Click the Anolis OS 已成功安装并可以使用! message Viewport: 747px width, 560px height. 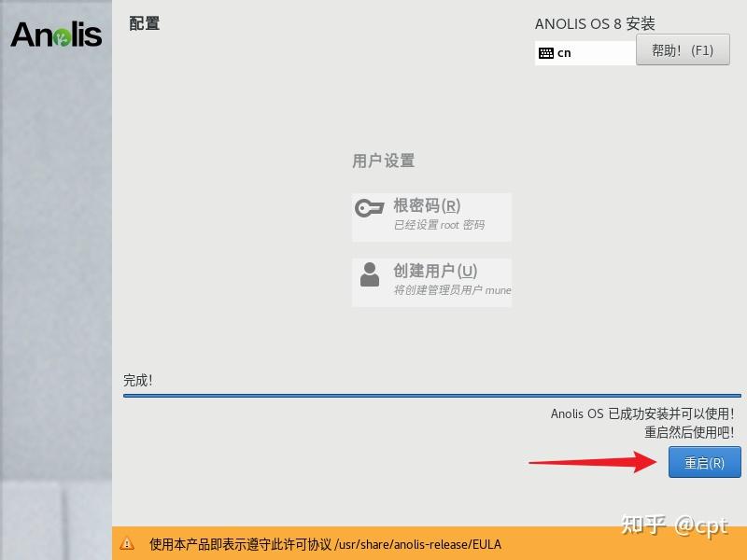[x=642, y=413]
